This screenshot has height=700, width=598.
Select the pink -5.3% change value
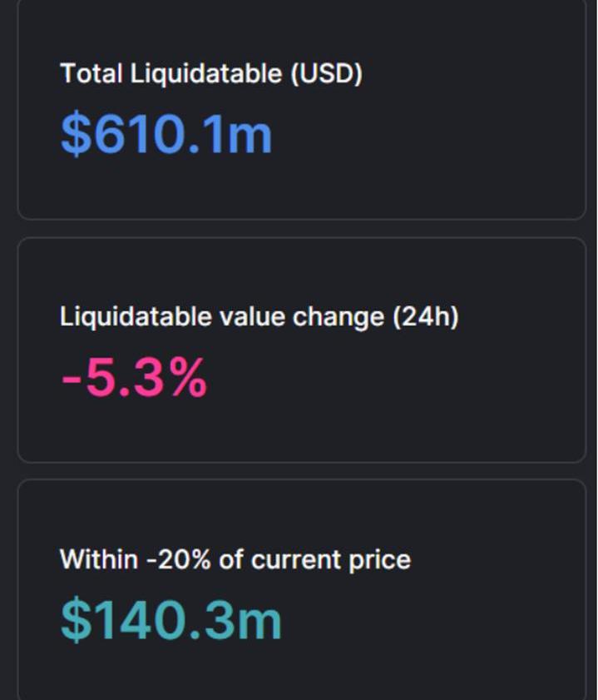134,377
